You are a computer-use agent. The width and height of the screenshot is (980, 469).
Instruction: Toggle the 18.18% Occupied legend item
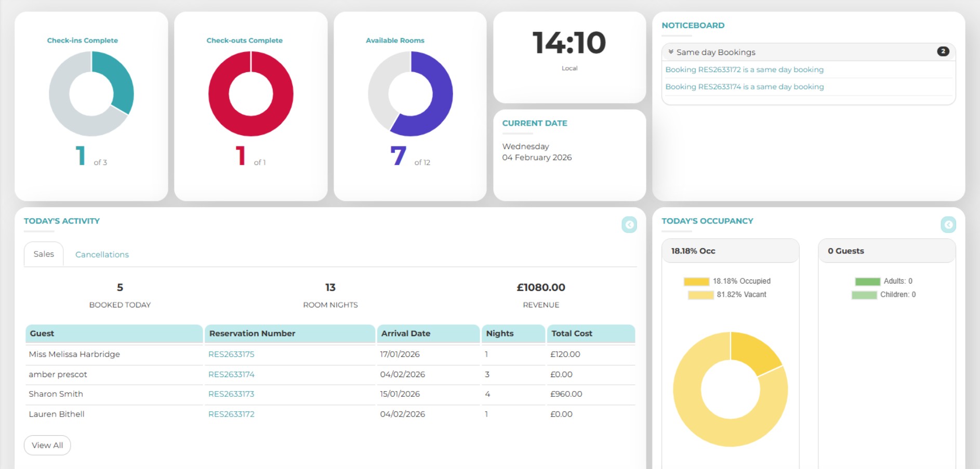727,281
